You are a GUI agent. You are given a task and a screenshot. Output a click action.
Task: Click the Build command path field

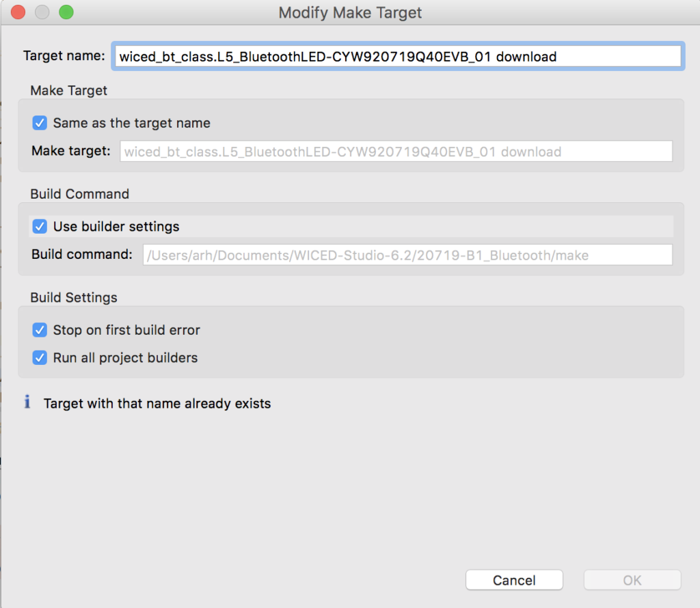[407, 255]
